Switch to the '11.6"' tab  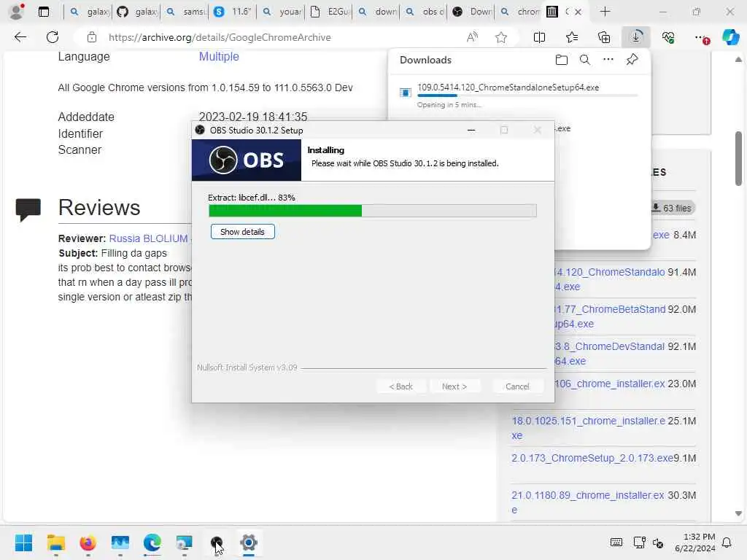point(233,12)
